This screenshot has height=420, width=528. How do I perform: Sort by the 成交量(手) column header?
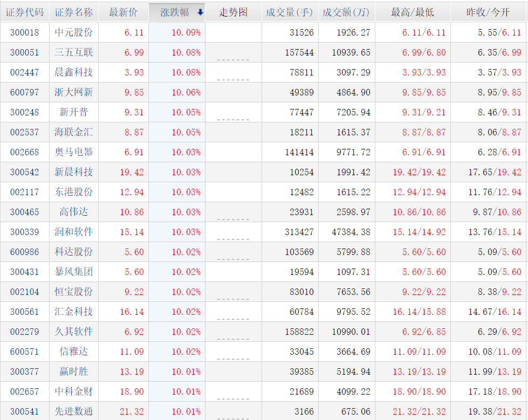click(290, 12)
